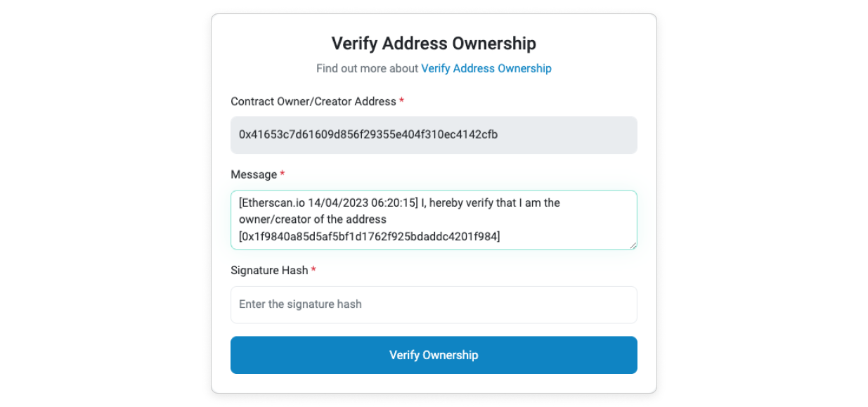Open the Verify Address Ownership help link
The width and height of the screenshot is (868, 407).
(x=486, y=68)
